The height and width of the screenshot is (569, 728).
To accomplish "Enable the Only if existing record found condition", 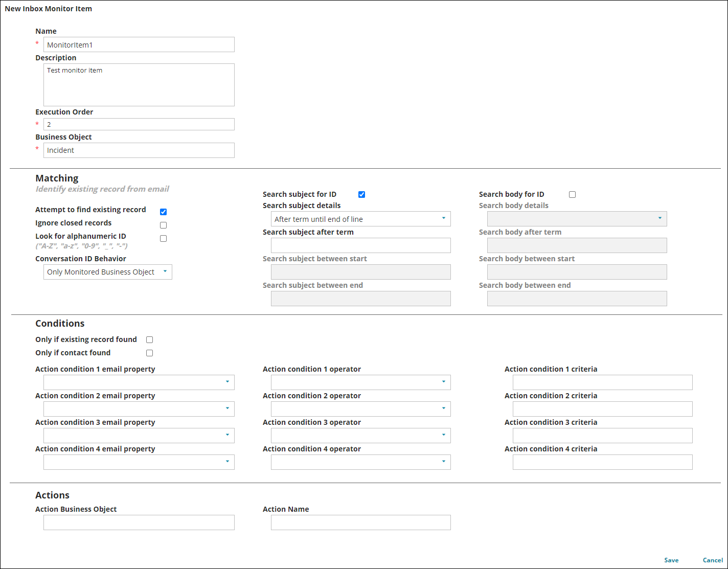I will [x=149, y=339].
